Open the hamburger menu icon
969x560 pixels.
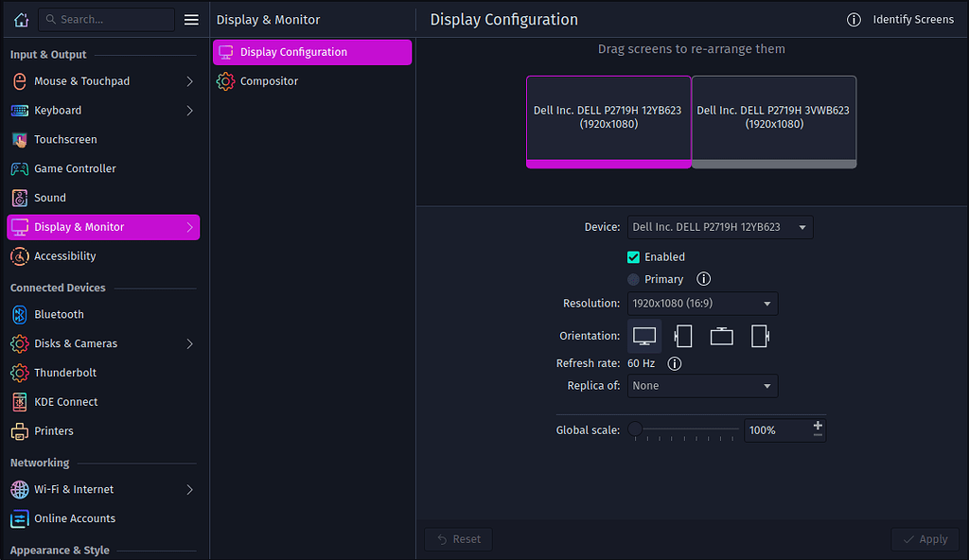pos(190,19)
